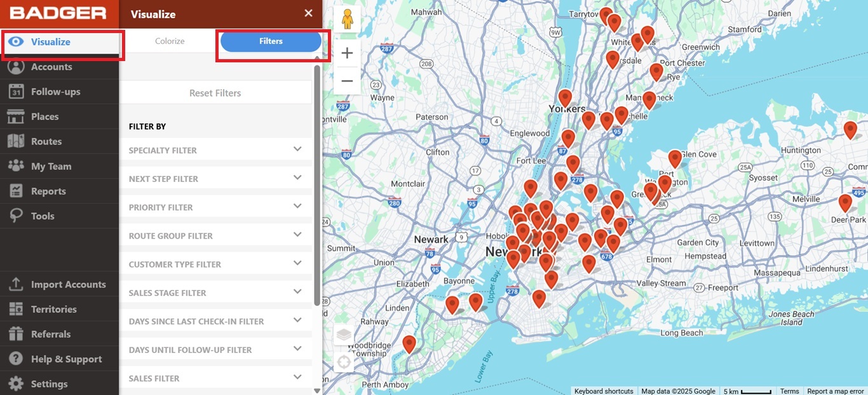Expand the Route Group Filter chevron
868x395 pixels.
tap(297, 235)
